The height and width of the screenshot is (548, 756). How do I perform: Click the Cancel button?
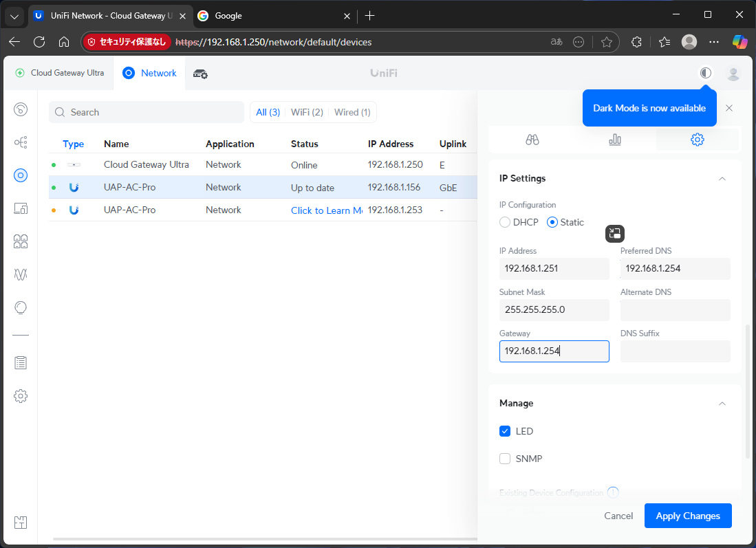[x=618, y=516]
